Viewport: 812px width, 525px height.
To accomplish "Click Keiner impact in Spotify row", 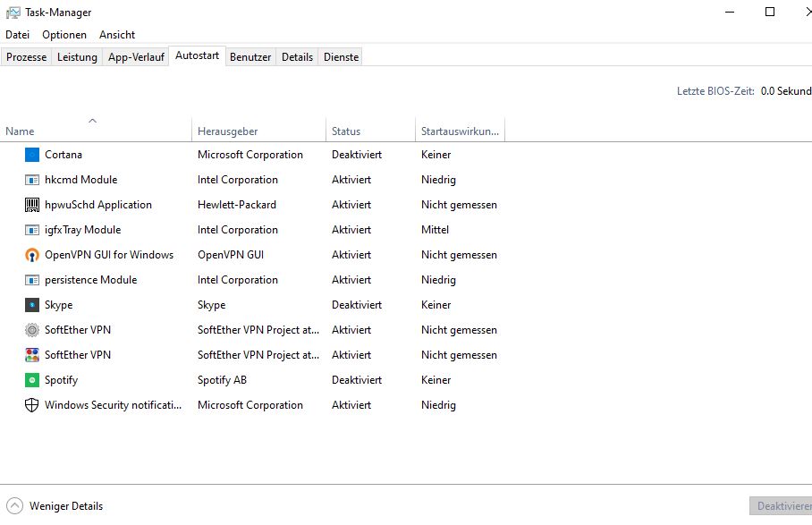I will pos(436,380).
